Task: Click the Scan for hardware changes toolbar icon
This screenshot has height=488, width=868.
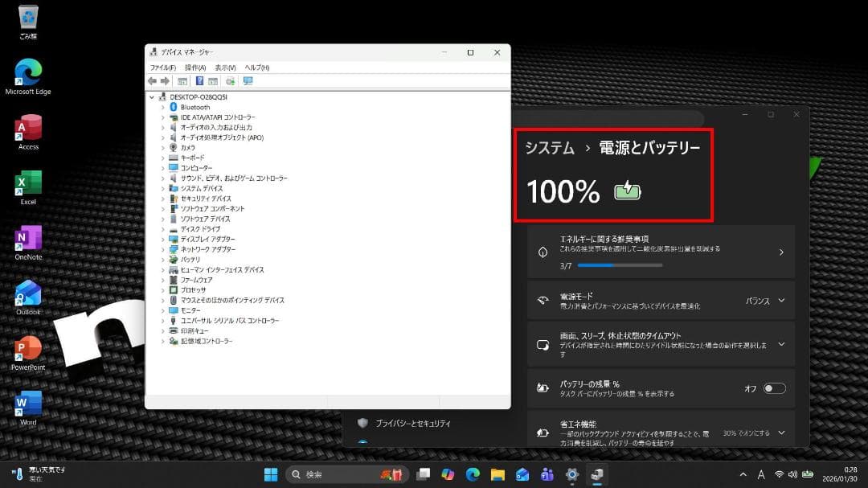Action: pyautogui.click(x=232, y=80)
